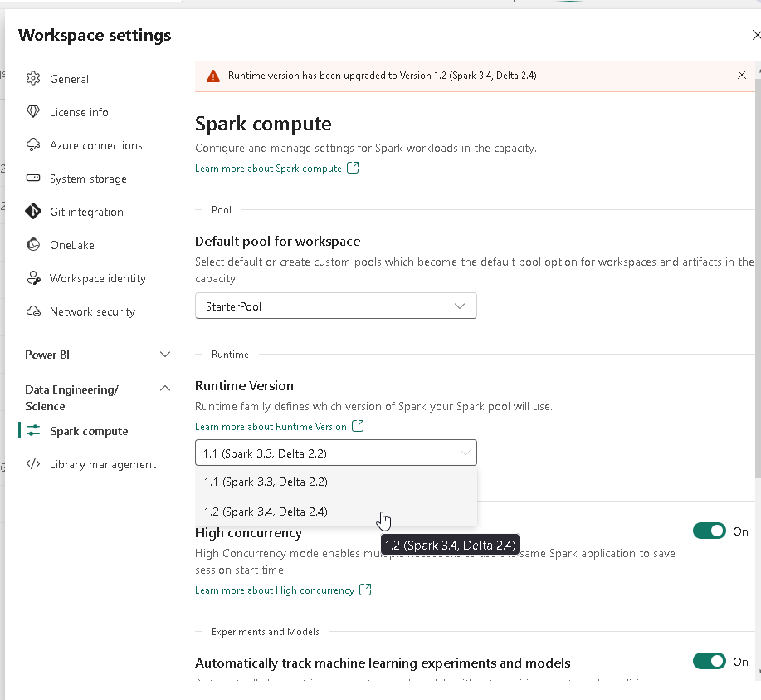Click the Network security cloud icon
761x700 pixels.
[x=33, y=311]
